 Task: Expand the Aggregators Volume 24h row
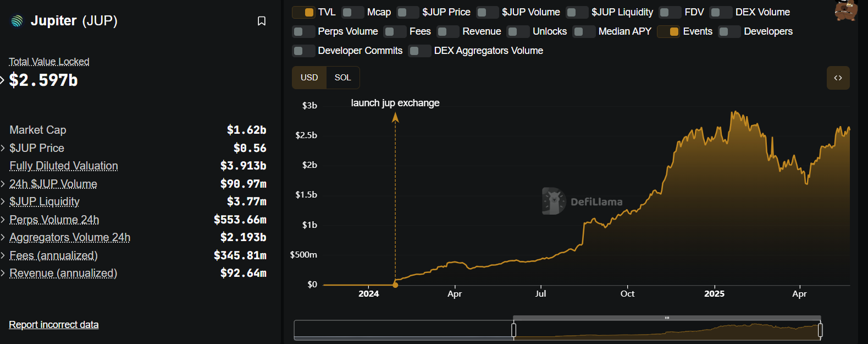(x=3, y=237)
